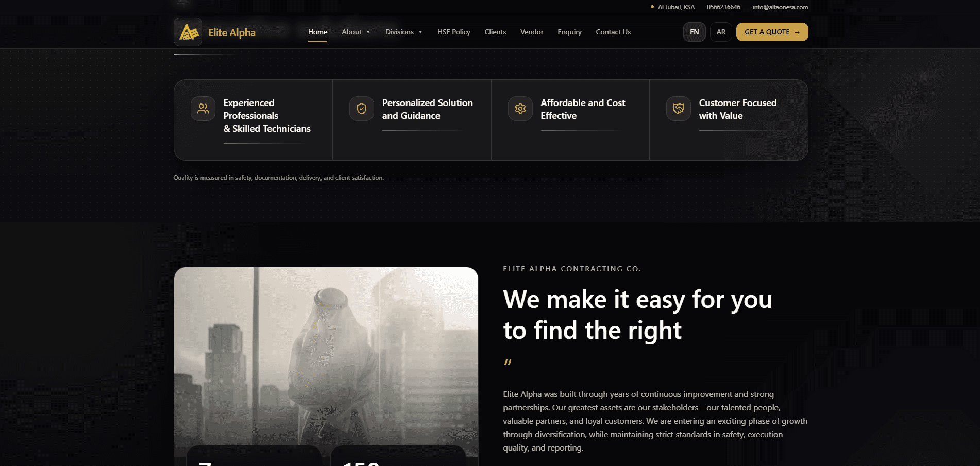Call phone number 0566236646
This screenshot has height=466, width=980.
(723, 7)
